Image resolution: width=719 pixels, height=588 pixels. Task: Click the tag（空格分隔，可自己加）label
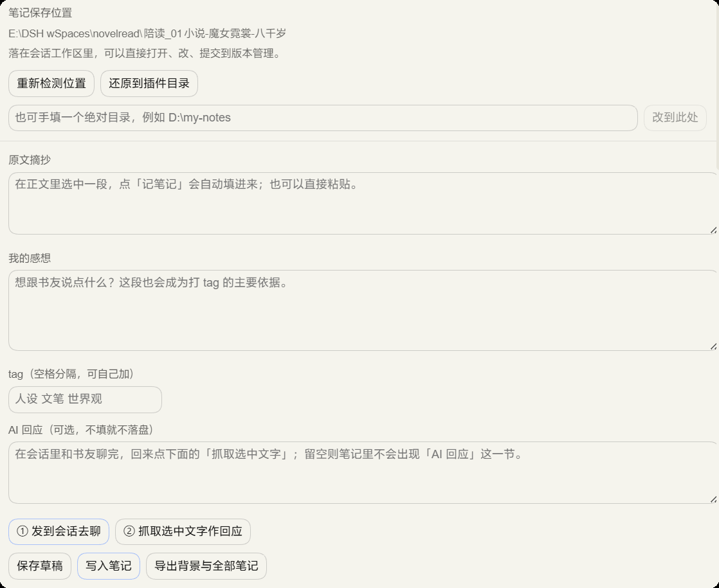pyautogui.click(x=71, y=374)
